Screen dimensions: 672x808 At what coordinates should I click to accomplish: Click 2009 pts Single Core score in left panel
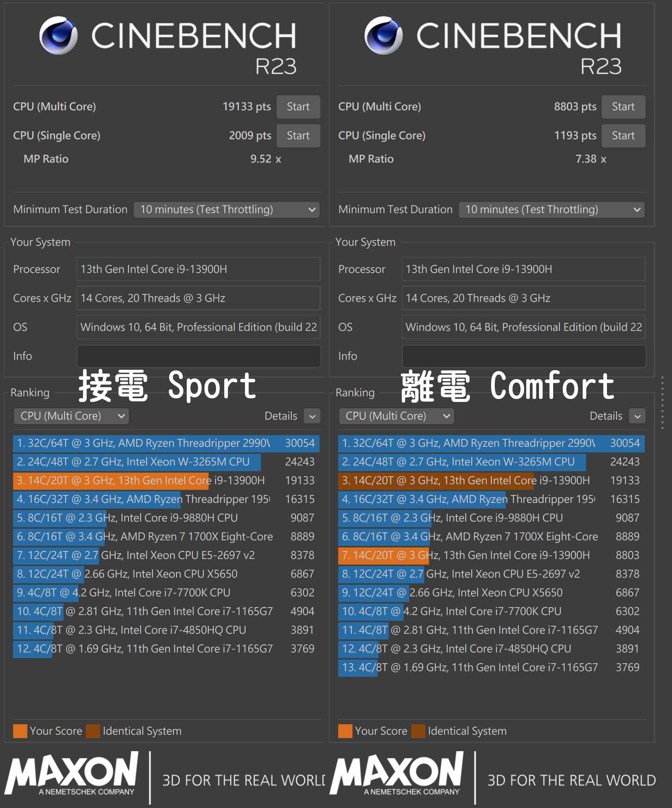coord(250,135)
